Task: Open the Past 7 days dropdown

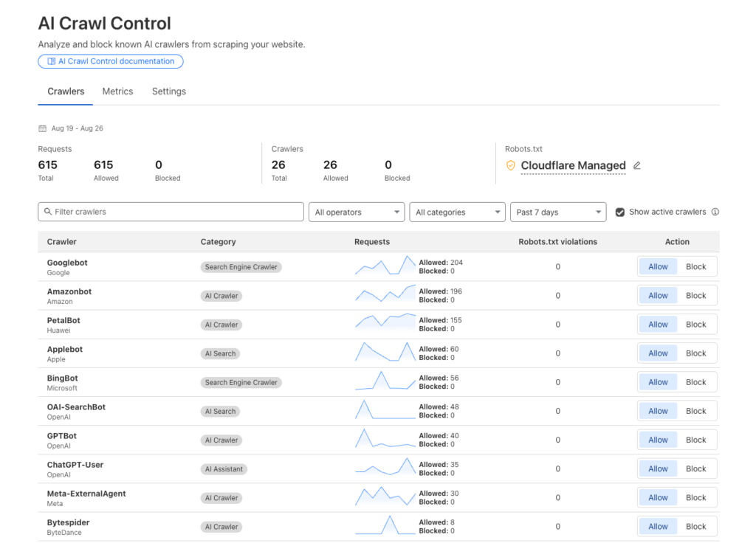Action: (x=558, y=212)
